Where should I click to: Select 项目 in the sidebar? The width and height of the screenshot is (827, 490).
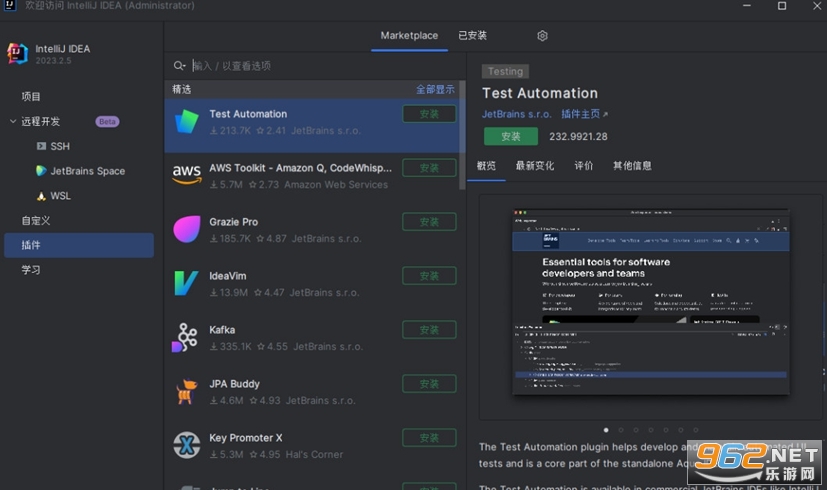click(x=31, y=97)
